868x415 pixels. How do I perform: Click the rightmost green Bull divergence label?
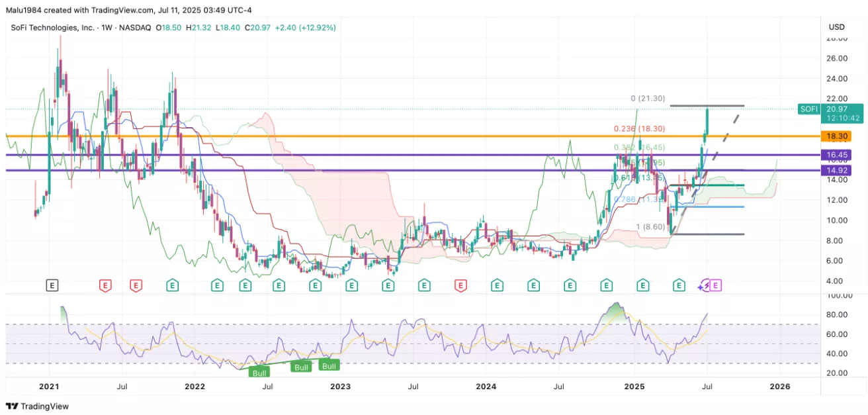pyautogui.click(x=329, y=365)
